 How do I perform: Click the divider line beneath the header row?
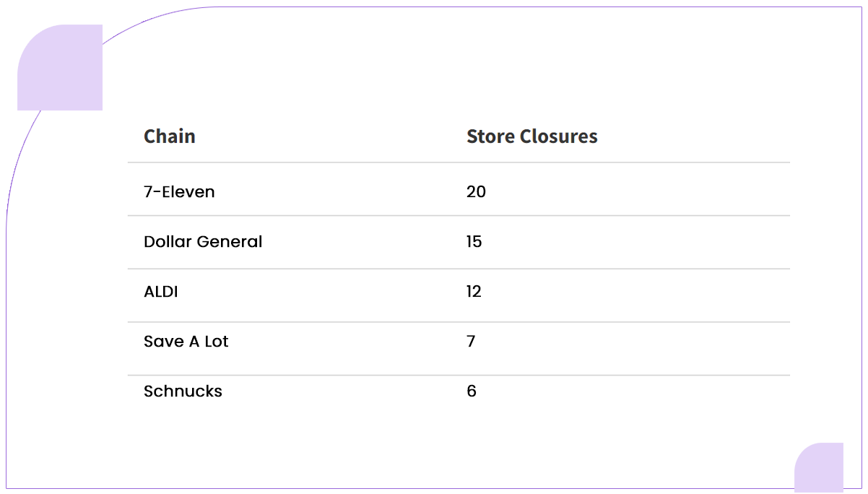(459, 162)
